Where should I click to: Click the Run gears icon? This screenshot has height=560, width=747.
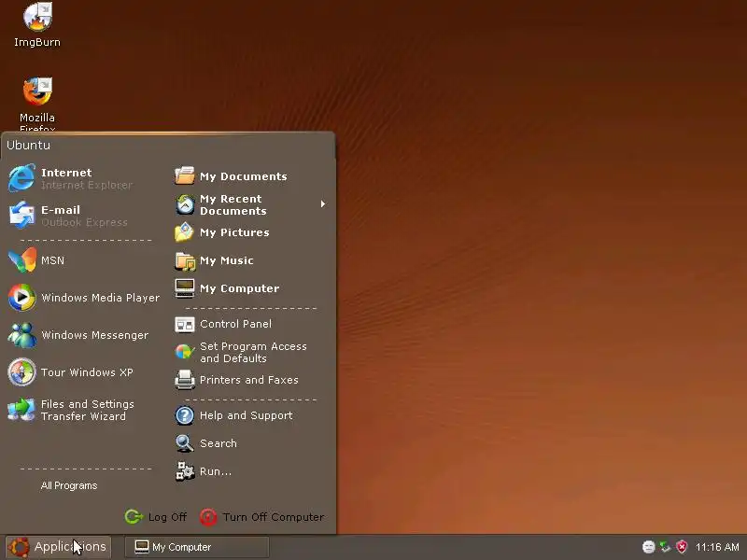(x=185, y=471)
